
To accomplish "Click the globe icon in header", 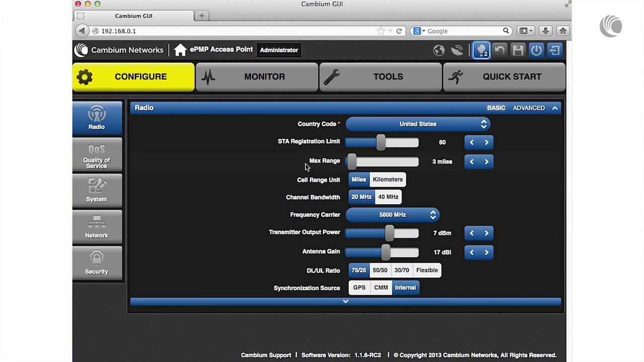I will point(439,50).
